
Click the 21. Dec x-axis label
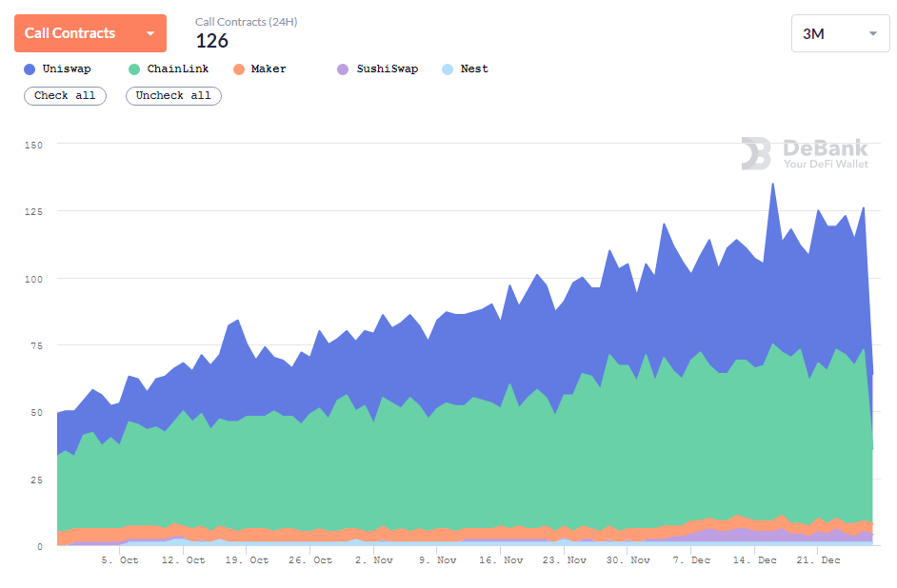click(x=819, y=560)
